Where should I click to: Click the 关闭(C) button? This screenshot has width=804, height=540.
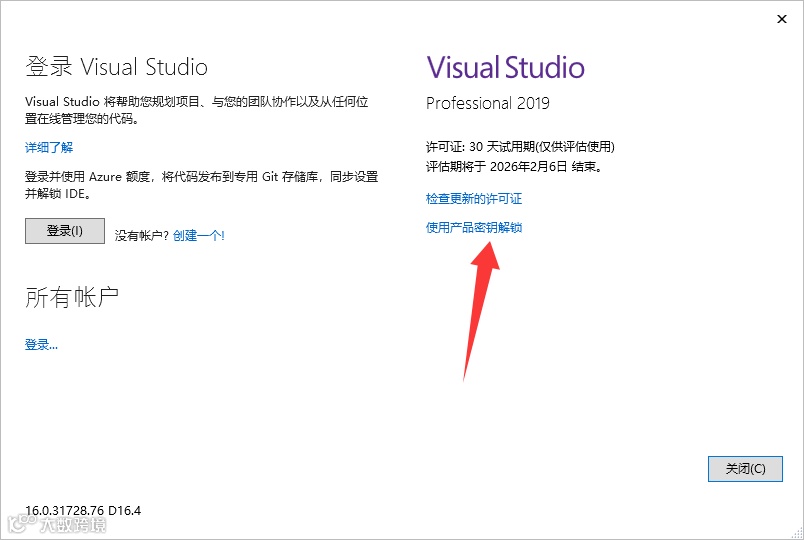click(x=745, y=469)
